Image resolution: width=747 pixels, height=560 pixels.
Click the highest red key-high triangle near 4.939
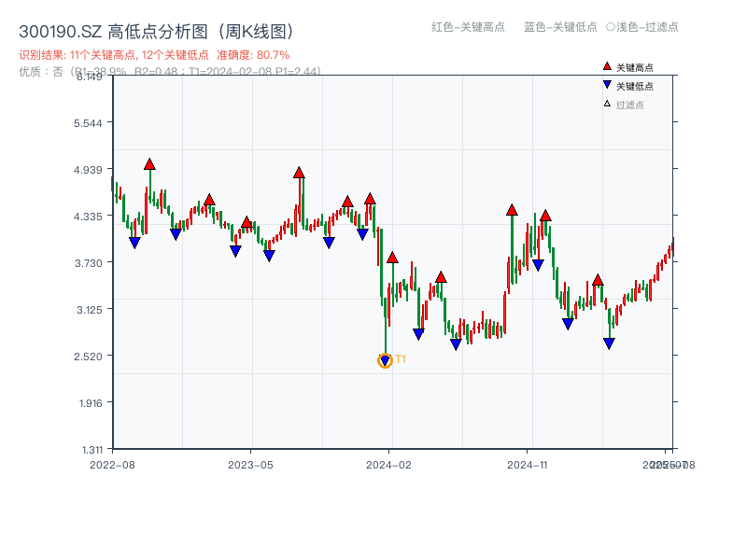point(149,164)
